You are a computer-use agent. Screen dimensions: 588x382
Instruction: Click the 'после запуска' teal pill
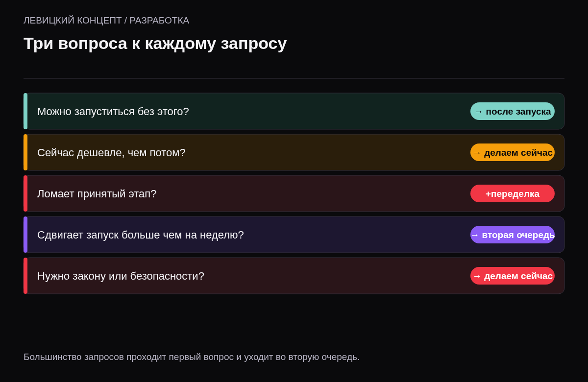pos(513,111)
